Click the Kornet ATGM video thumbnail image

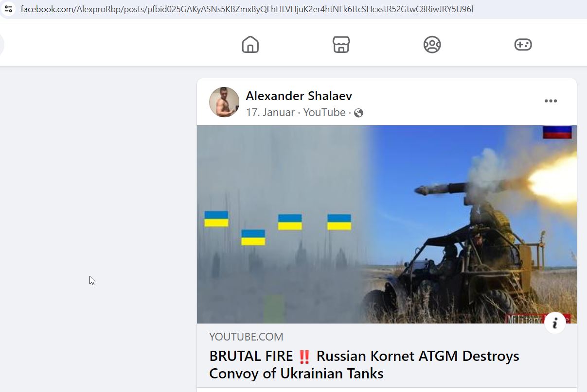click(x=387, y=224)
